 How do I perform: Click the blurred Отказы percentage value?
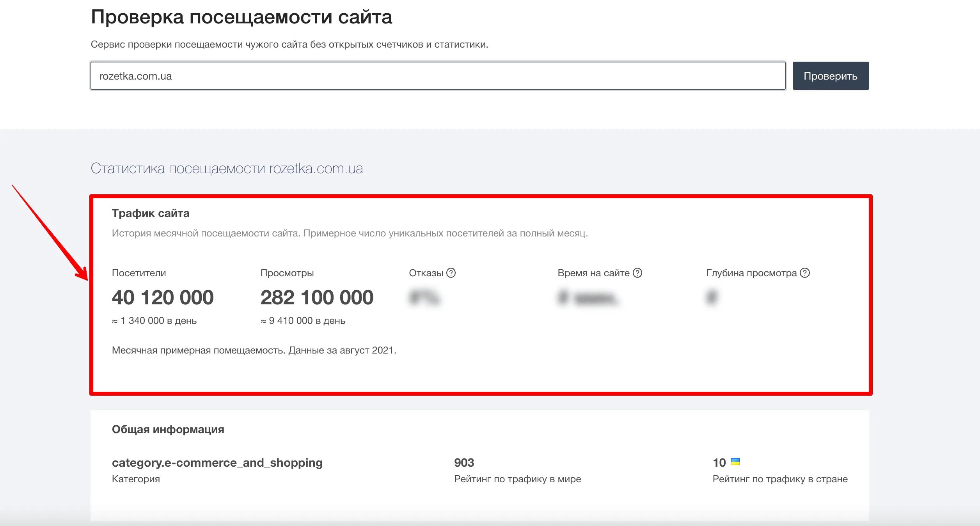click(424, 298)
